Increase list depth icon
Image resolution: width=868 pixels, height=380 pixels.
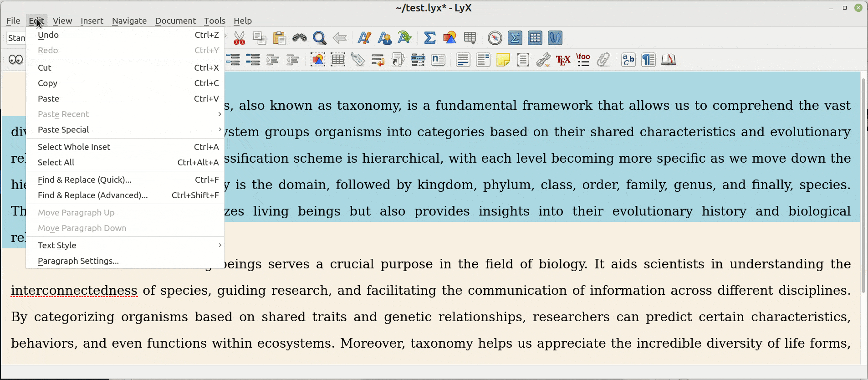click(x=273, y=60)
